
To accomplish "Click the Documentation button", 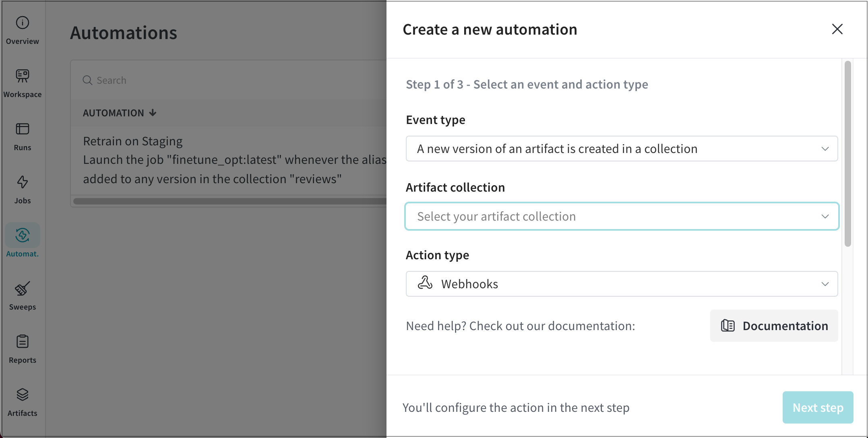I will tap(774, 326).
